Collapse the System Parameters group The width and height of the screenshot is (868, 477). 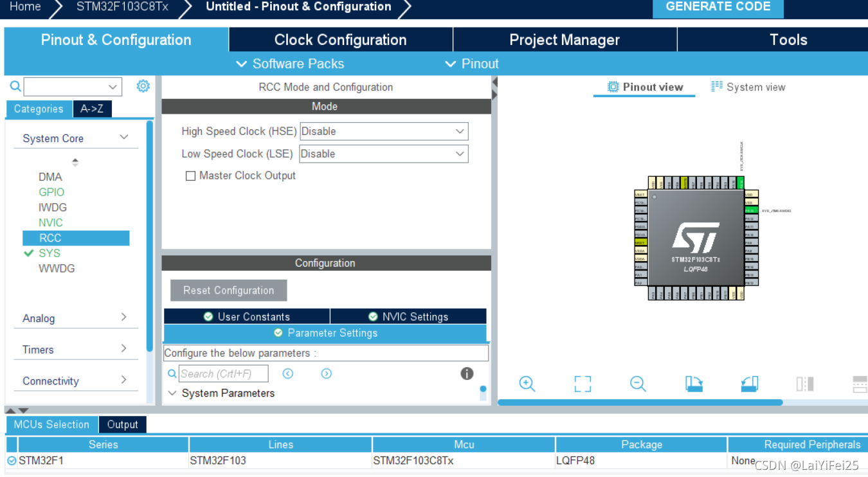172,393
